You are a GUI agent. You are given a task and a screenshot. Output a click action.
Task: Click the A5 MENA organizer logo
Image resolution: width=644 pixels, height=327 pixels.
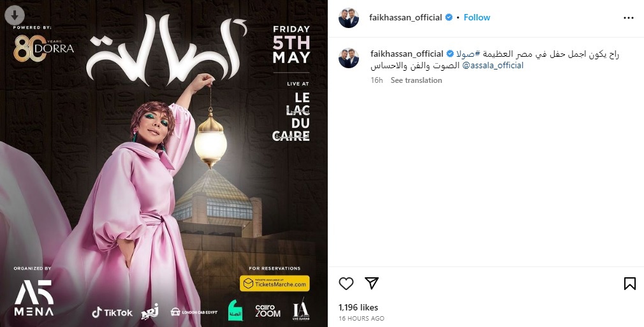pyautogui.click(x=34, y=298)
